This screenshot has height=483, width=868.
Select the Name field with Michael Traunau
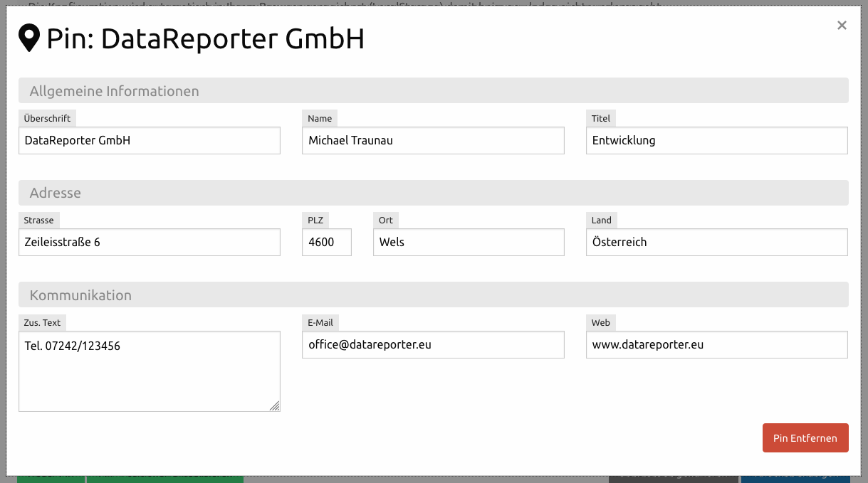click(x=433, y=141)
